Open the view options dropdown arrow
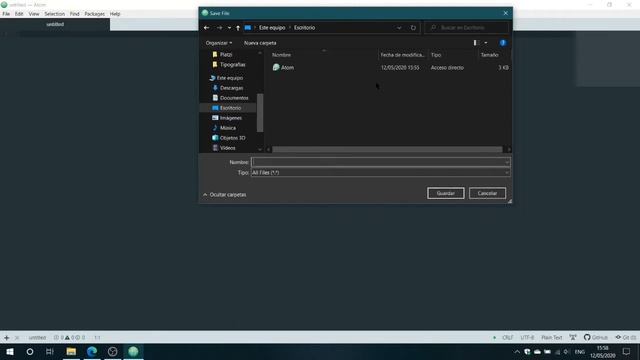The height and width of the screenshot is (360, 640). click(x=486, y=43)
